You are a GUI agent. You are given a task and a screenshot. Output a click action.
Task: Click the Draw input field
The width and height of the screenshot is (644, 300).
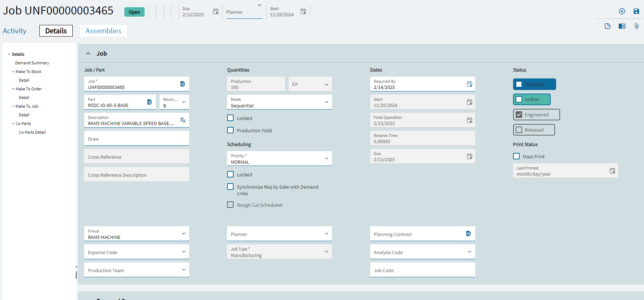(137, 138)
